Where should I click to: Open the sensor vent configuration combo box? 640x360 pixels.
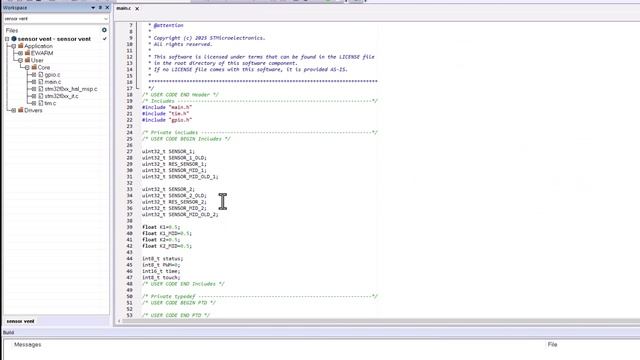[x=56, y=19]
